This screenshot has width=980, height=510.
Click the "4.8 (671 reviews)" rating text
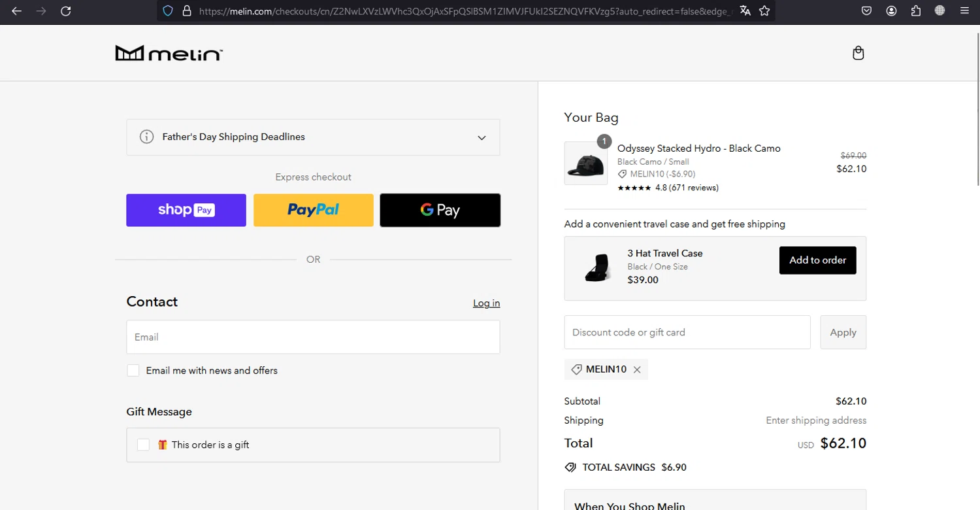click(x=687, y=188)
